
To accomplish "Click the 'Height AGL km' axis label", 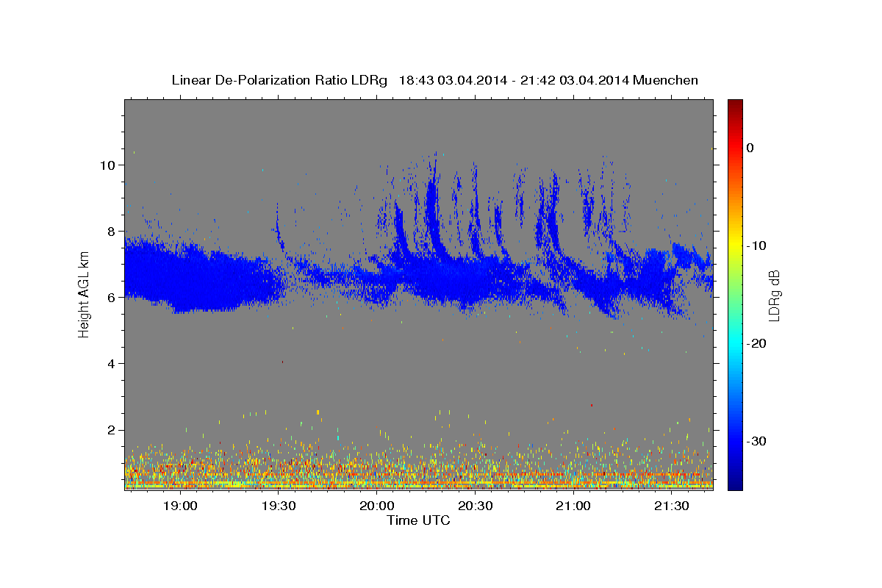I will 85,295.
